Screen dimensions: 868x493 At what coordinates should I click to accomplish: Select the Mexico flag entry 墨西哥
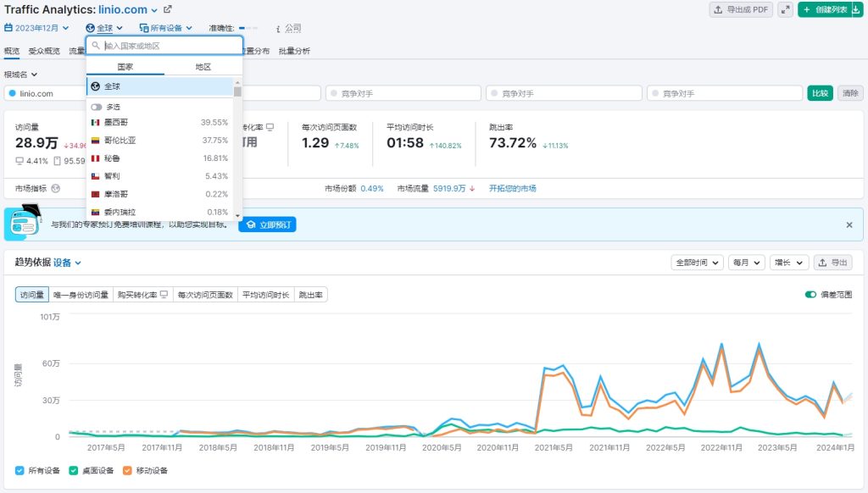159,122
